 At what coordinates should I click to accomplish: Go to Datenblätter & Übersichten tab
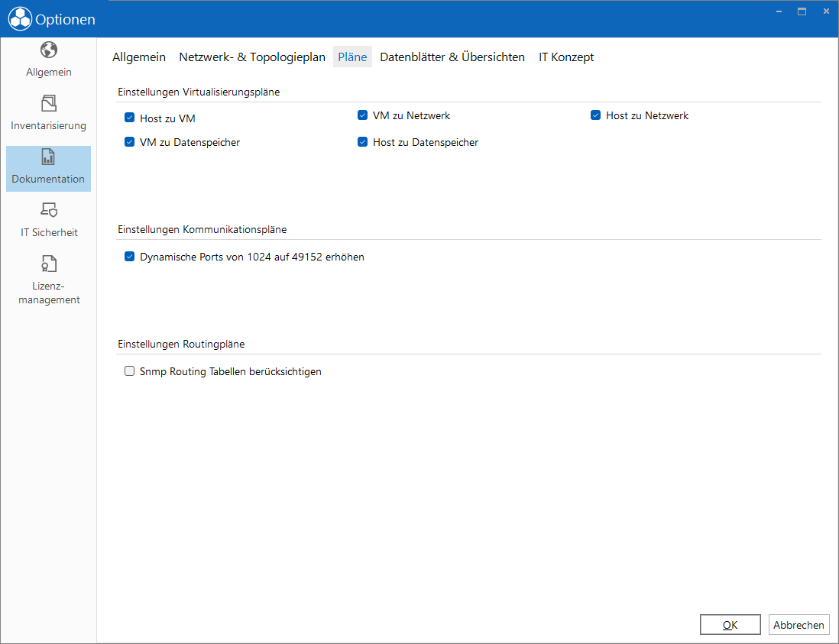click(452, 57)
